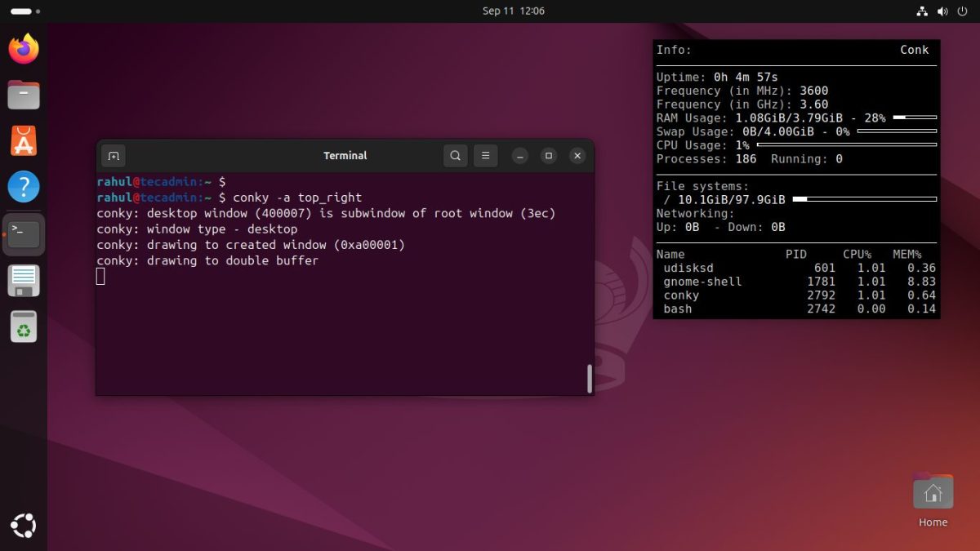This screenshot has width=980, height=551.
Task: Maximize the Terminal window
Action: 549,156
